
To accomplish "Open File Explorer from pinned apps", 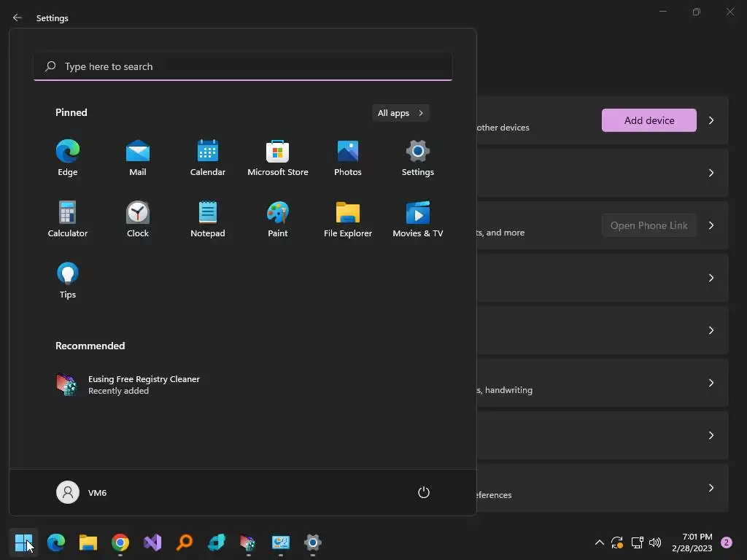I will (348, 219).
